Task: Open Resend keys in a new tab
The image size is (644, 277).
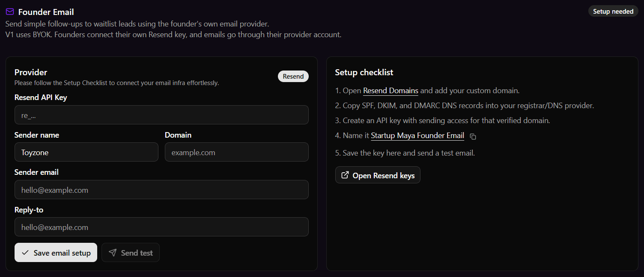Action: pos(378,175)
